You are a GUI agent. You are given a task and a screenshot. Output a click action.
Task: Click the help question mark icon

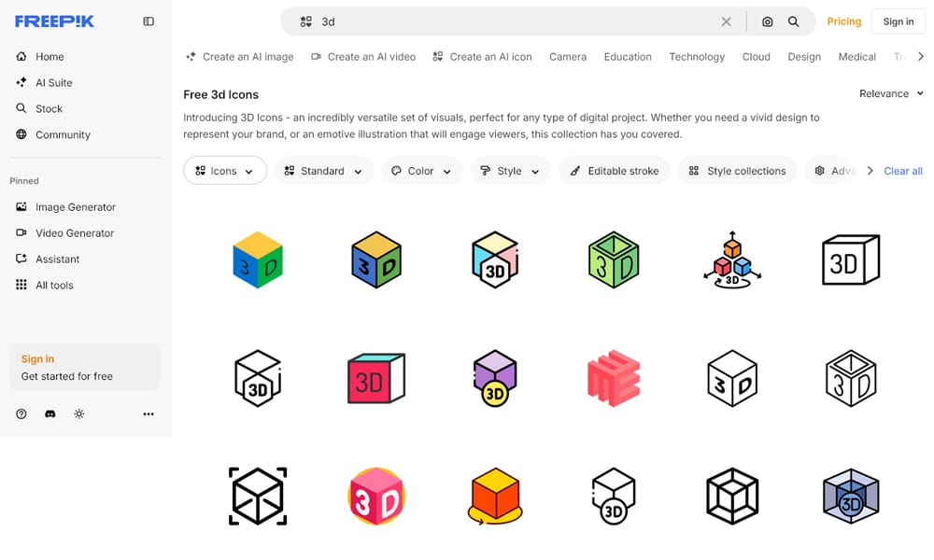click(x=21, y=413)
